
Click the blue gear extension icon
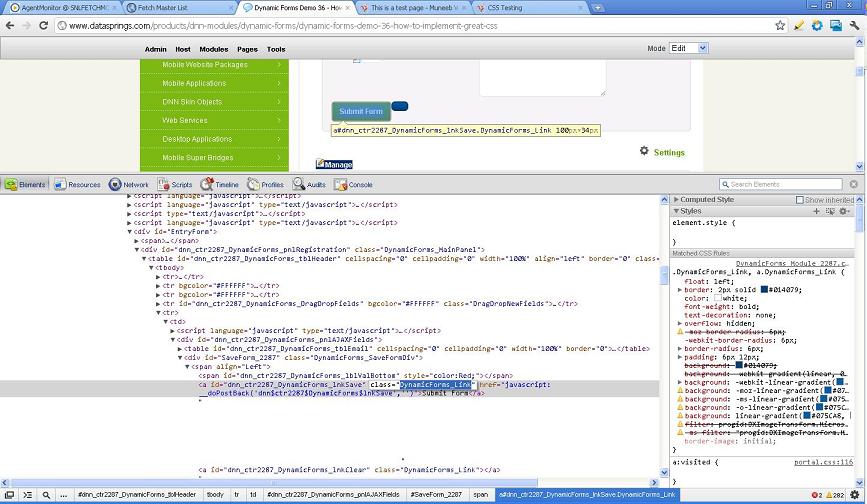pyautogui.click(x=817, y=25)
